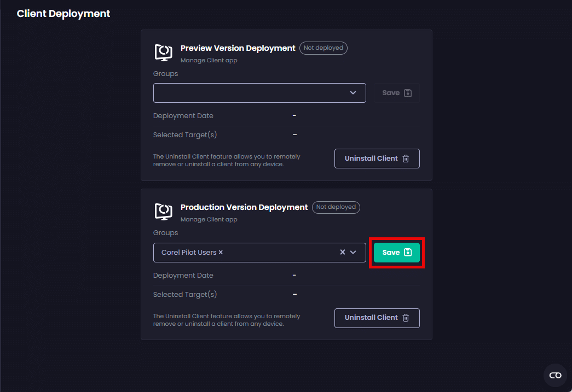Click the Corel Pilot Users tag label

189,253
